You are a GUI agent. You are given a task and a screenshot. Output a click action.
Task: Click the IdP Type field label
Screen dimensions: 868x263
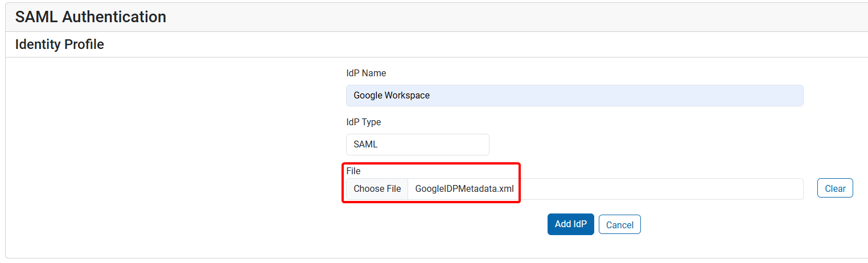363,122
